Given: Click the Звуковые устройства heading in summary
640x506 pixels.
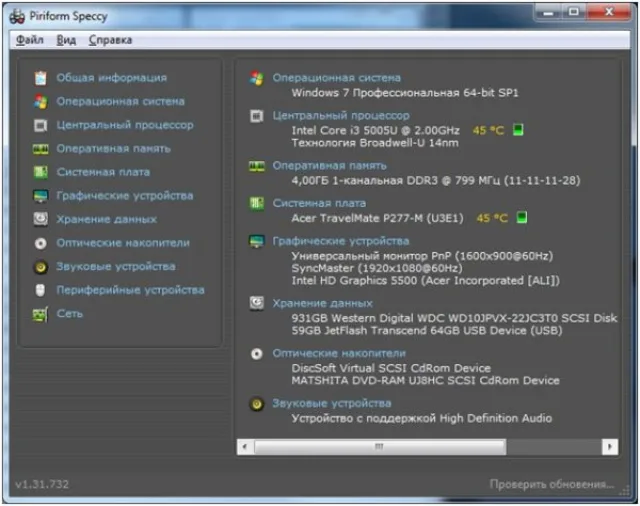Looking at the screenshot, I should 332,404.
